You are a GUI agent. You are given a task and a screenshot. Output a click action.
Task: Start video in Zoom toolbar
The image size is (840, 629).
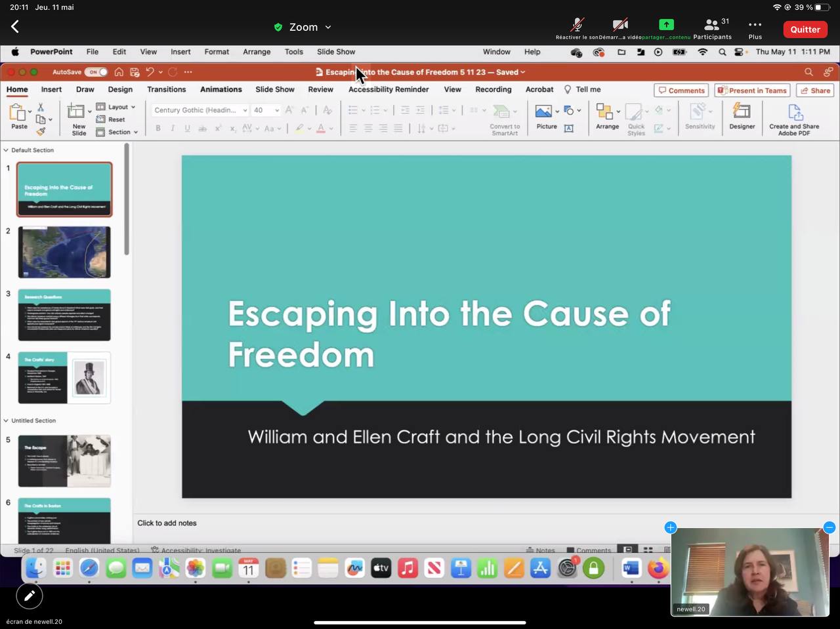click(x=620, y=26)
